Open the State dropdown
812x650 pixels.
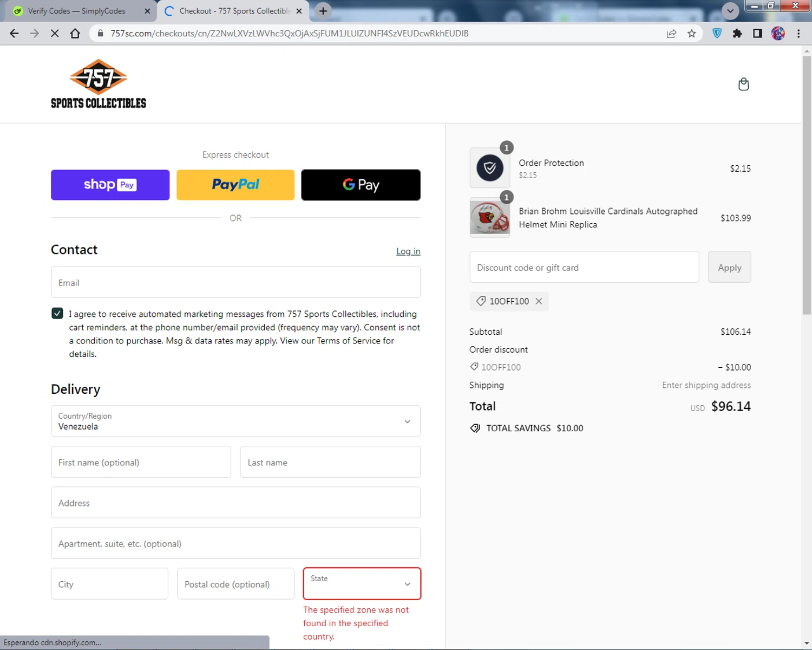[x=362, y=583]
